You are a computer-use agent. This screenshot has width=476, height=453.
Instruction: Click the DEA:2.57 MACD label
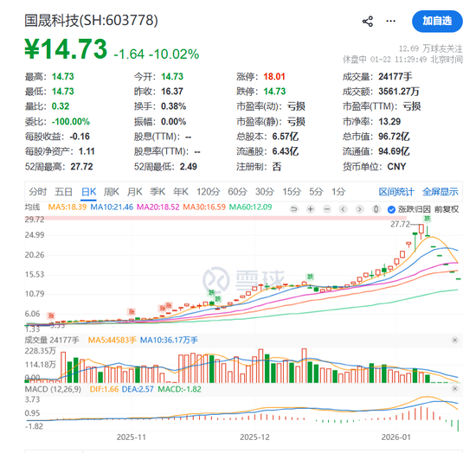[138, 389]
